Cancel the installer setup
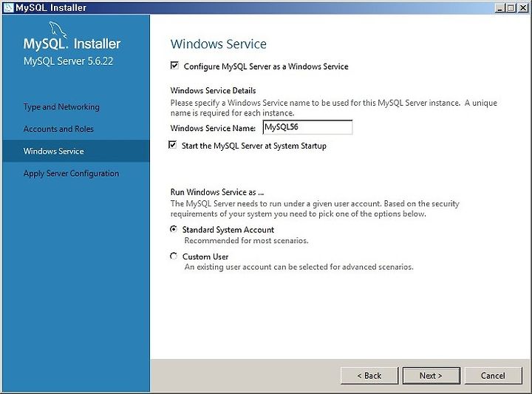This screenshot has height=394, width=532. [493, 376]
